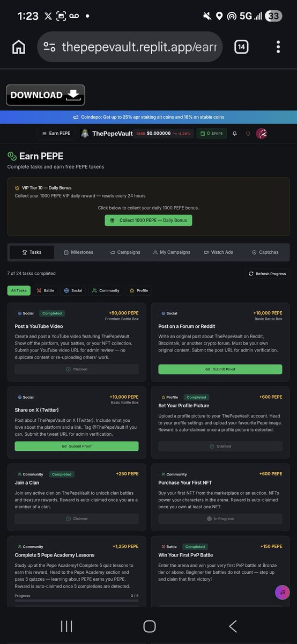Filter tasks by Social
297x644 pixels.
coord(73,290)
